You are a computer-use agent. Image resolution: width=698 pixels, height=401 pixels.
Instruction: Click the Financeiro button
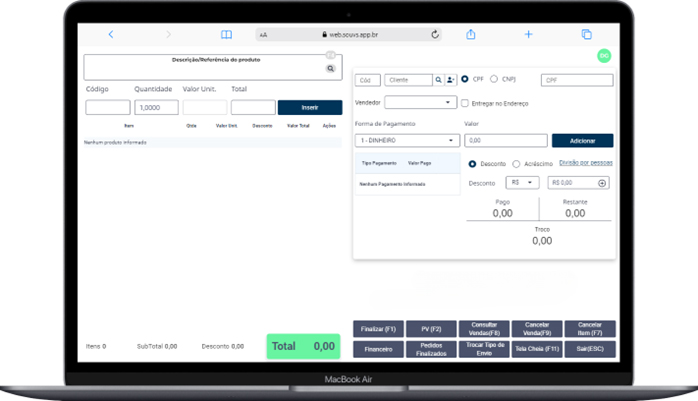click(379, 349)
